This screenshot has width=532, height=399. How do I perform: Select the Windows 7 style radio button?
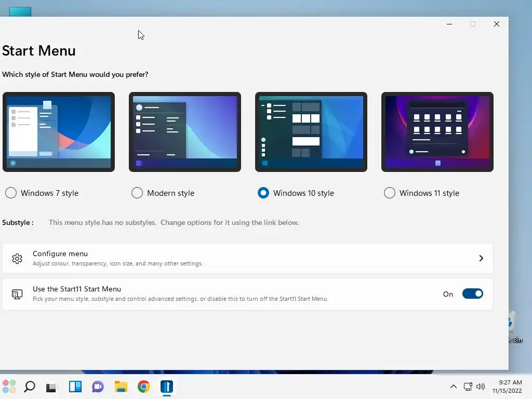11,193
